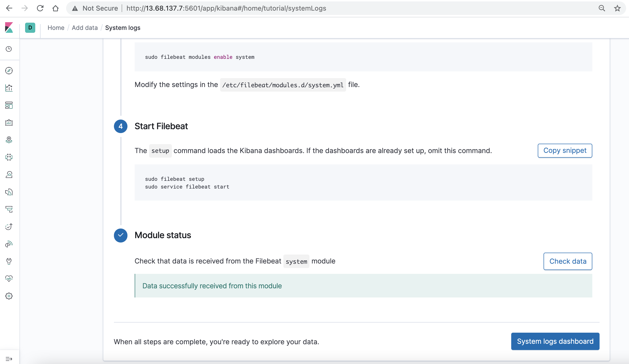Screen dimensions: 629x364
Task: Click the inline 'system' code word
Action: click(296, 262)
